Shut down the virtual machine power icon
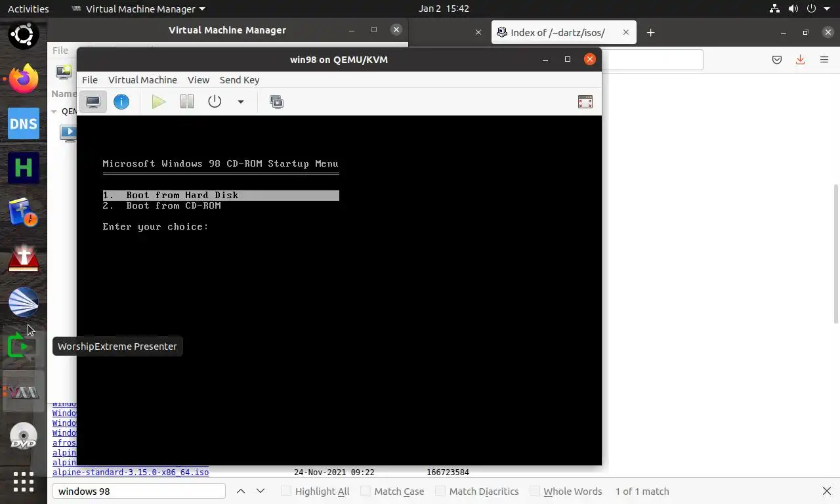840x504 pixels. tap(215, 102)
